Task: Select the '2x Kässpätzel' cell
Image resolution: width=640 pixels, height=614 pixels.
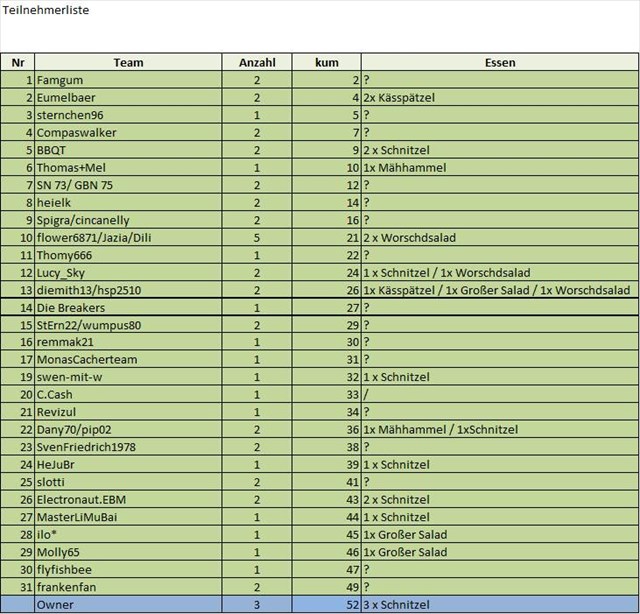Action: (500, 98)
